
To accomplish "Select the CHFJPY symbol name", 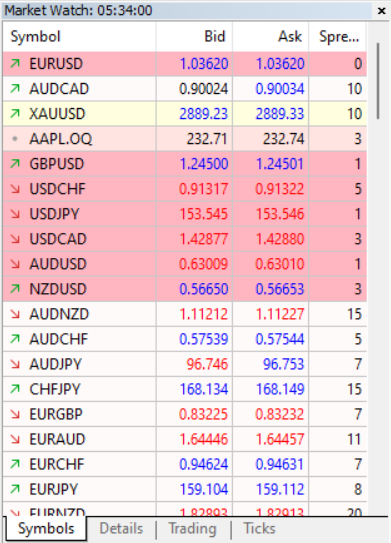I will [x=55, y=389].
